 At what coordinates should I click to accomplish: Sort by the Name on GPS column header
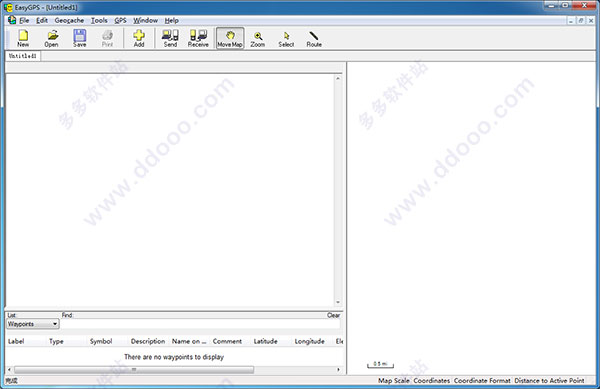[x=189, y=341]
